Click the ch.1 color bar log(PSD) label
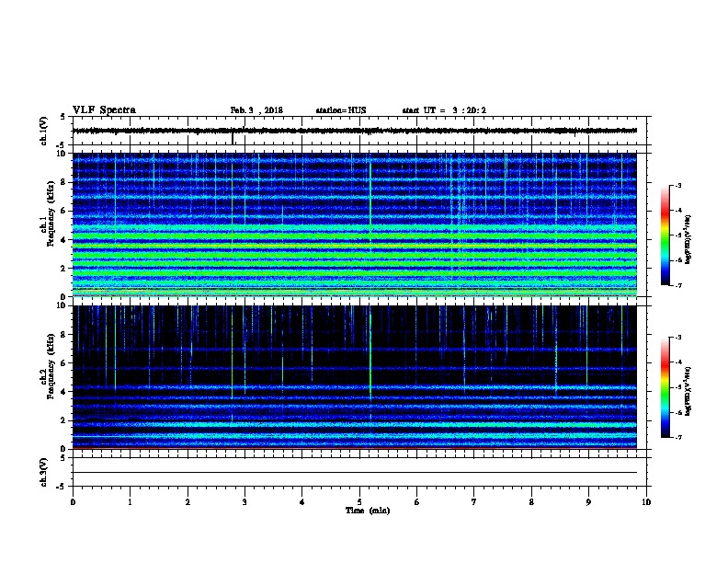The image size is (728, 563). (688, 239)
